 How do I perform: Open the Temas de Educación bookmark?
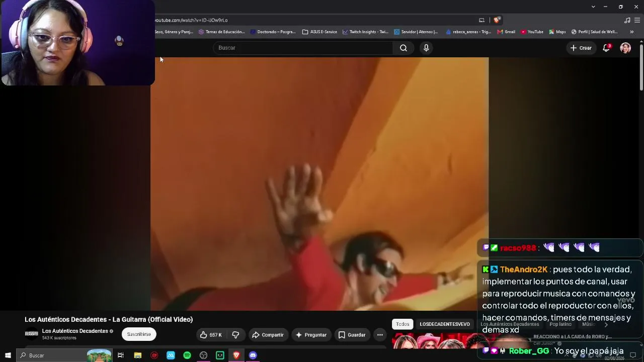221,32
